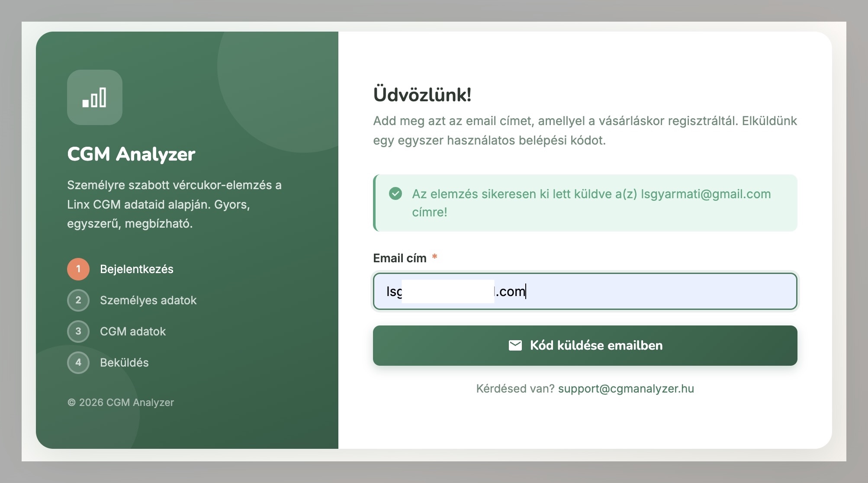Click the step 3 circle icon
This screenshot has height=483, width=868.
click(78, 331)
